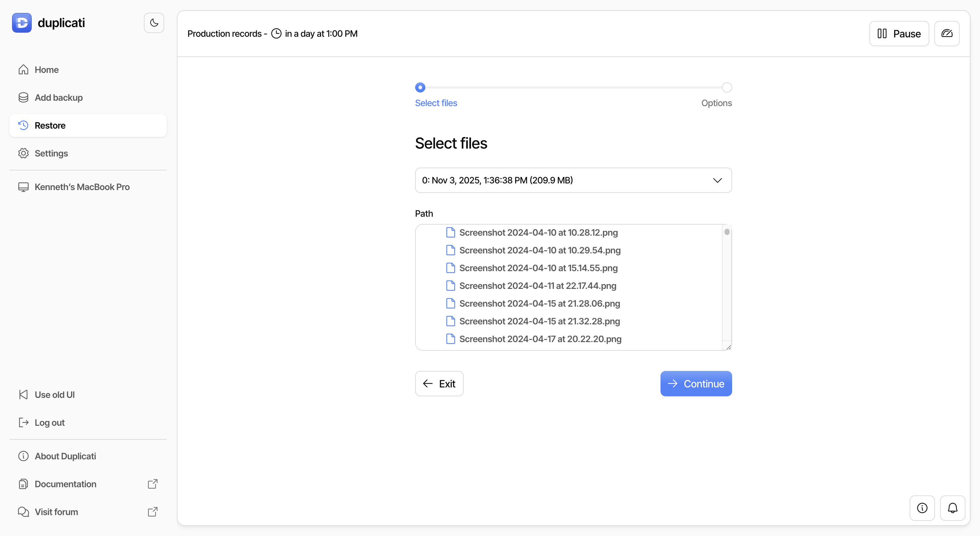
Task: Click the Kenneth's MacBook Pro computer icon
Action: click(x=23, y=187)
